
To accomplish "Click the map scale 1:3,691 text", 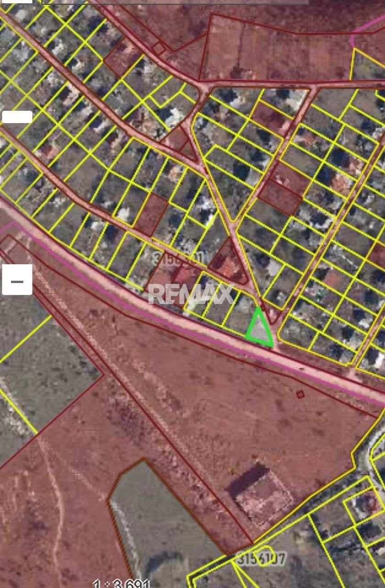I will 121,583.
